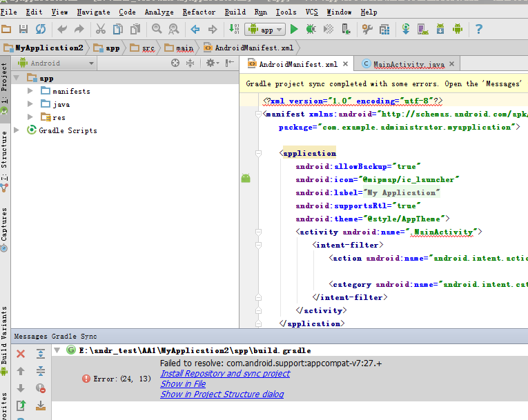
Task: Click the Debug app bug icon
Action: pyautogui.click(x=311, y=29)
